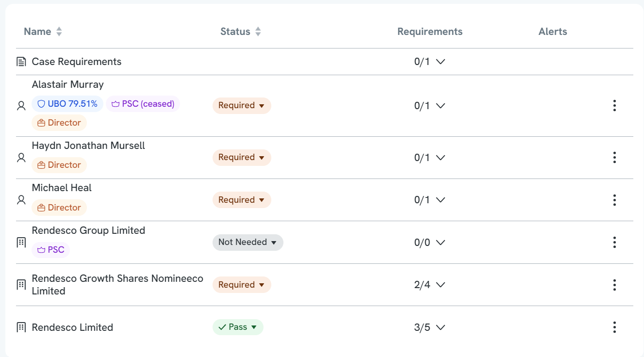Click the Haydn Jonathan Mursell name
Image resolution: width=644 pixels, height=357 pixels.
point(88,146)
